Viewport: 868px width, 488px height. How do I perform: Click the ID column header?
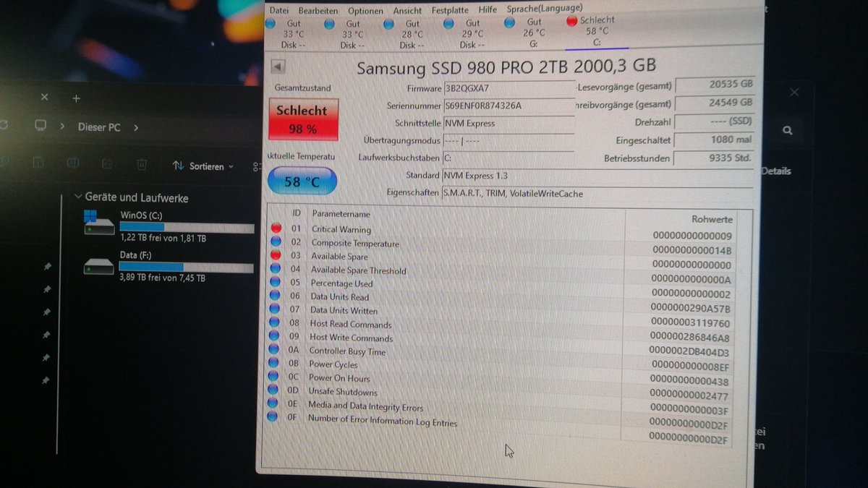pos(296,213)
